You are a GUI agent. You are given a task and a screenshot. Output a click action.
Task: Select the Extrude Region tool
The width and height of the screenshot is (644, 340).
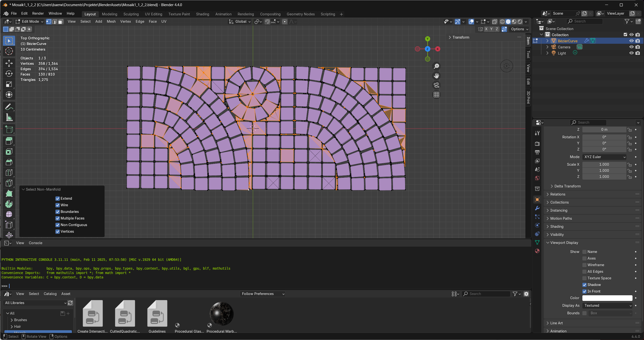click(9, 141)
